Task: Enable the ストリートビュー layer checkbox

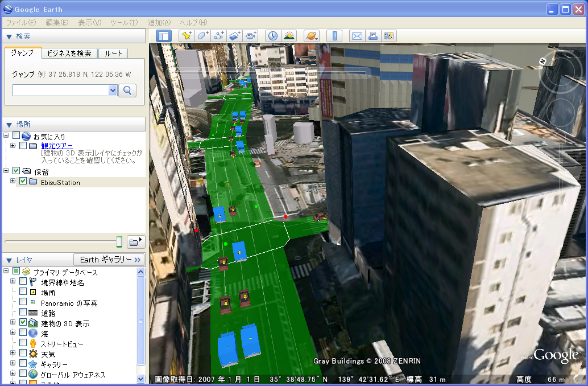Action: coord(23,343)
